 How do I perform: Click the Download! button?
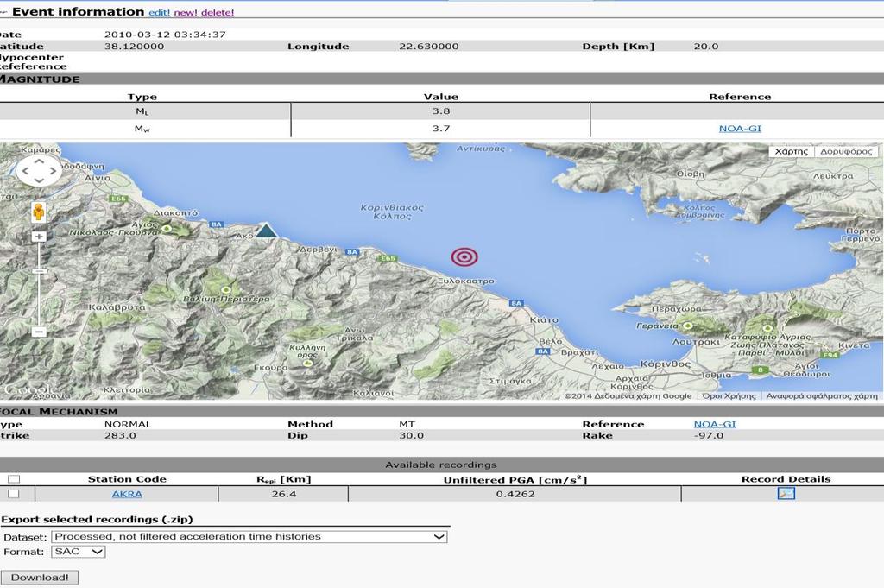40,578
